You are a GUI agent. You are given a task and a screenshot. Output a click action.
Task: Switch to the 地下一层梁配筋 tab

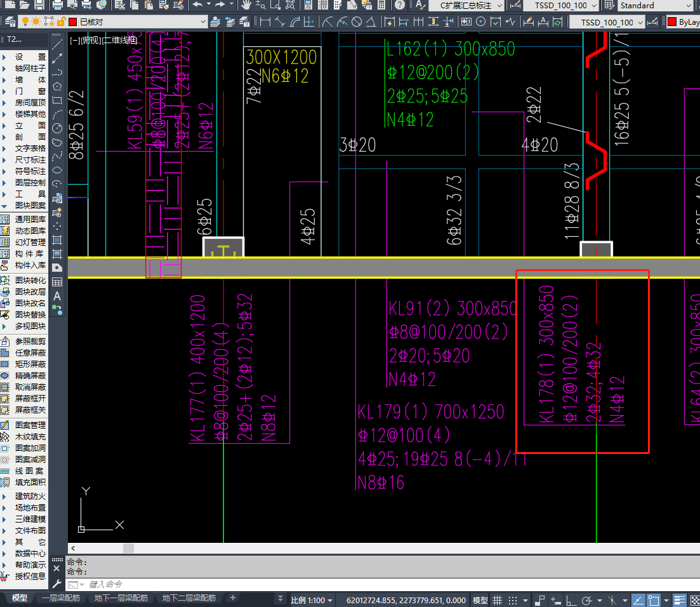point(121,597)
